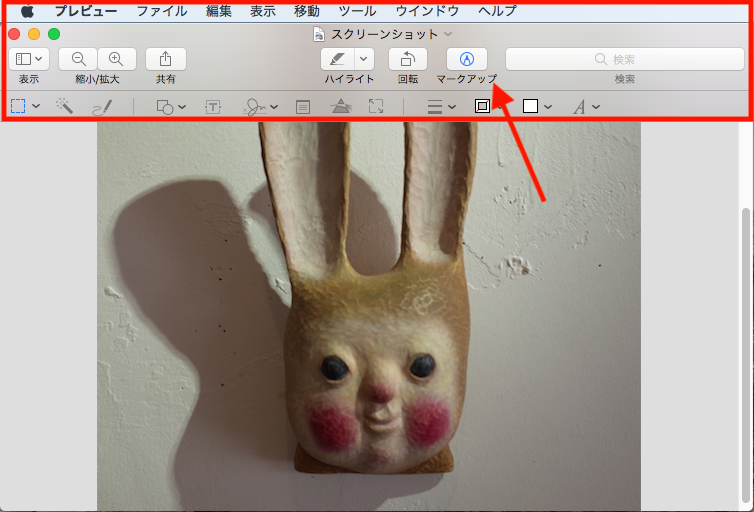Rotate the image with 回転 button
The width and height of the screenshot is (754, 512).
(x=407, y=59)
